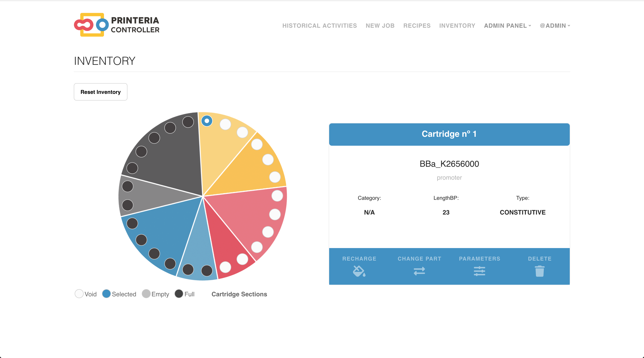Go to Historical Activities page

320,25
